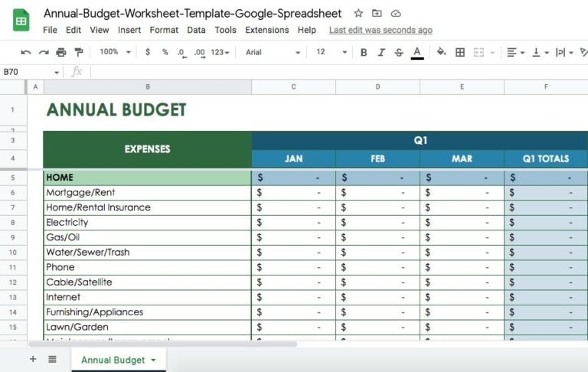Click the Google Sheets home icon
Image resolution: width=588 pixels, height=372 pixels.
[x=21, y=20]
